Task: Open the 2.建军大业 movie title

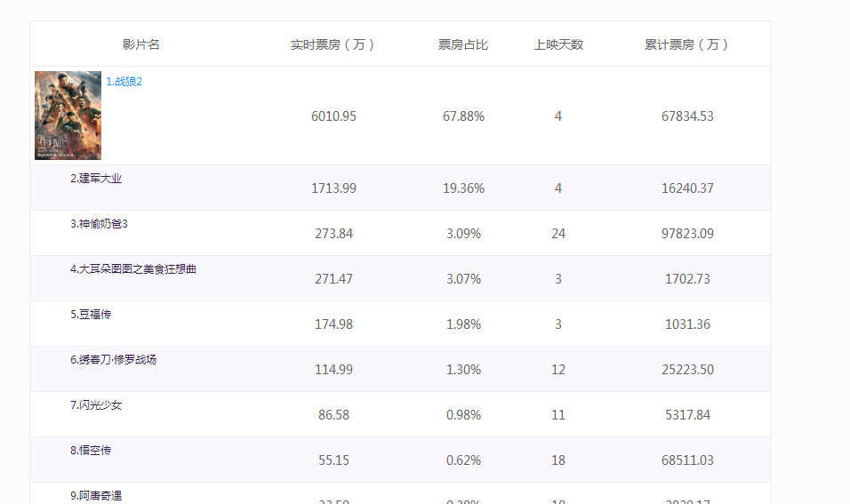Action: tap(96, 179)
